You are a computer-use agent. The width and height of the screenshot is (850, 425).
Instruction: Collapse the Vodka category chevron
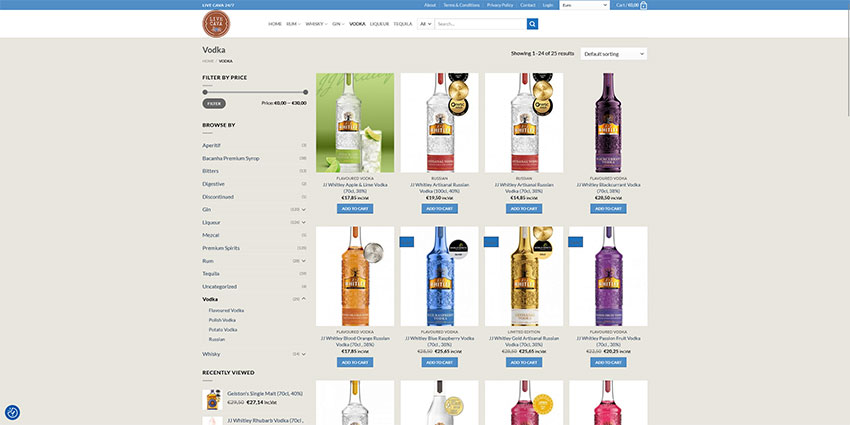[303, 299]
